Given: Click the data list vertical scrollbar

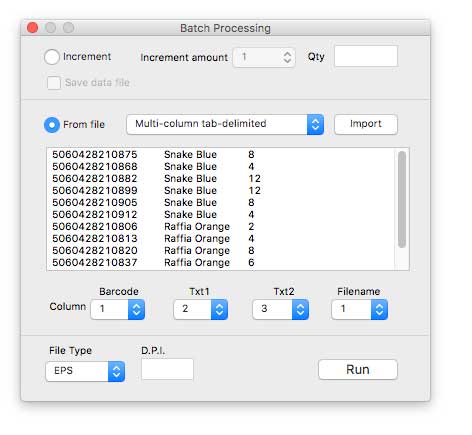Looking at the screenshot, I should [402, 199].
